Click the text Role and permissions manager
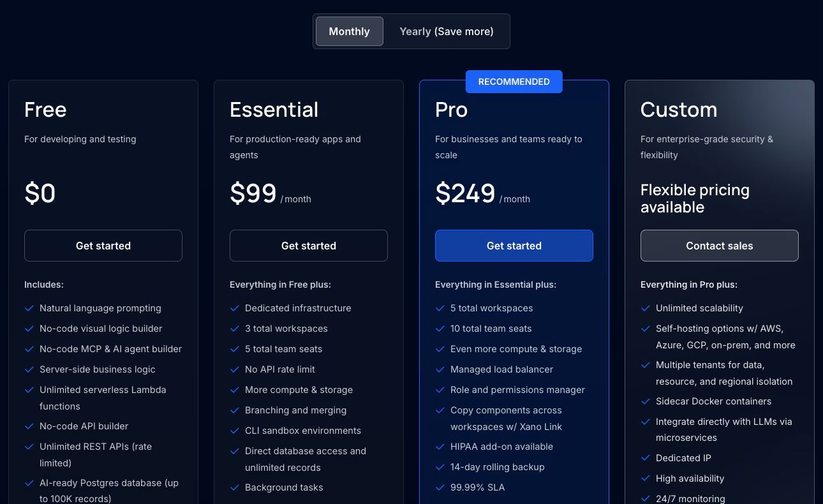Viewport: 823px width, 504px height. click(x=517, y=390)
